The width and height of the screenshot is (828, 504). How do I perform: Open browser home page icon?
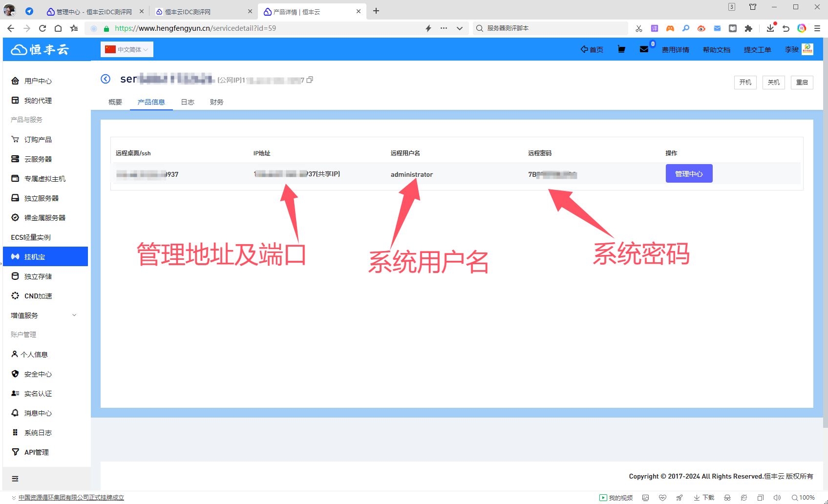58,28
